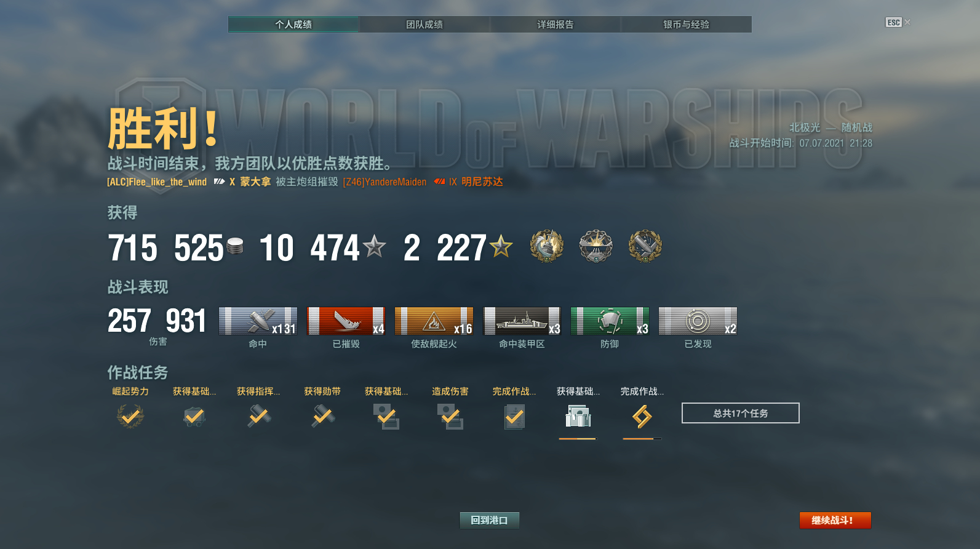Click the unfinished 获得基础 building mission icon
The width and height of the screenshot is (980, 549).
pos(578,417)
